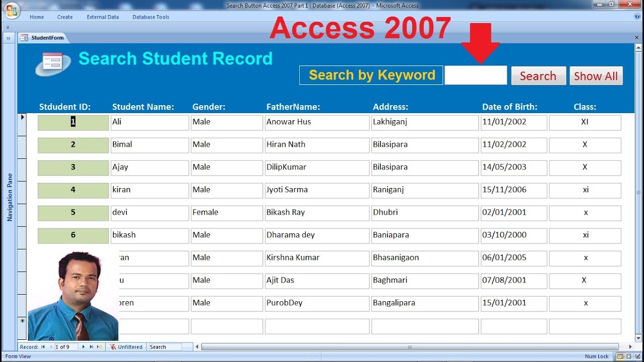Image resolution: width=644 pixels, height=362 pixels.
Task: Expand the Navigation Pane with the chevron button
Action: click(9, 38)
